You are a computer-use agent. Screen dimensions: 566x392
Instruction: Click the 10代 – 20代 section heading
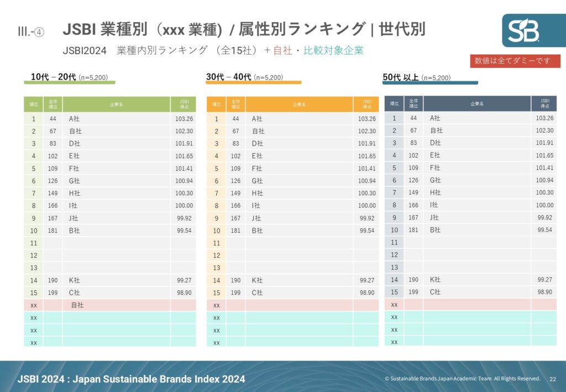[x=69, y=77]
